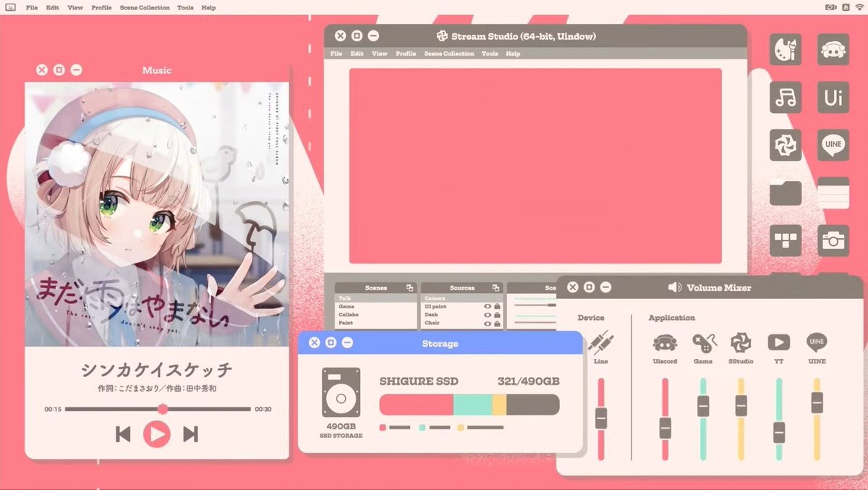Click the 00:30 track duration

[x=263, y=410]
